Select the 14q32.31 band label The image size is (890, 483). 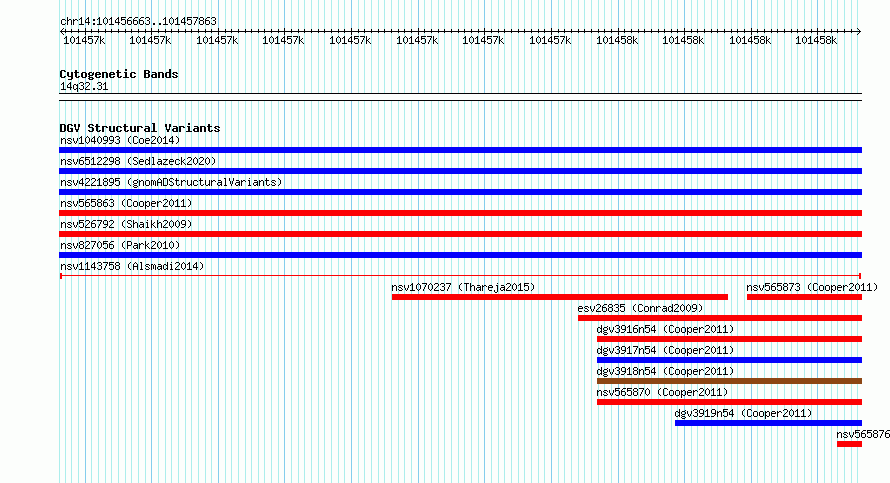84,86
